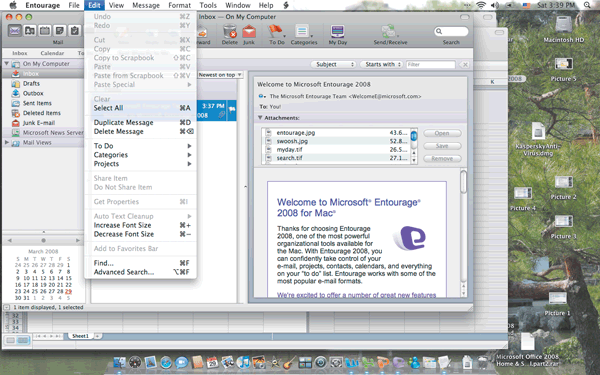
Task: Open the Address Book view icon
Action: click(30, 31)
